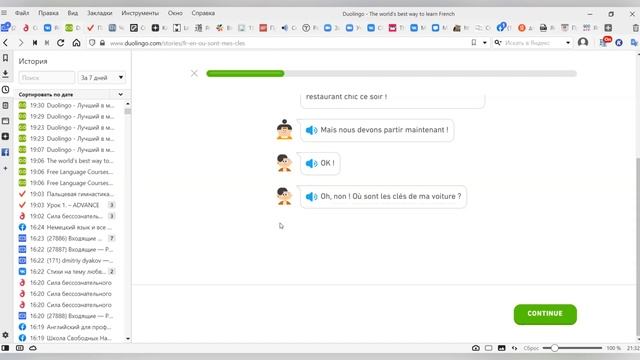The height and width of the screenshot is (360, 640).
Task: Open the Bookmarks panel in the sidebar
Action: [5, 58]
